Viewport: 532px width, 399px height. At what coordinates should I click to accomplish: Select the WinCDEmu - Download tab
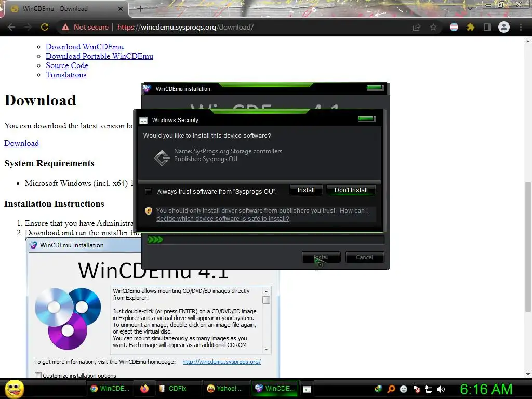point(64,9)
